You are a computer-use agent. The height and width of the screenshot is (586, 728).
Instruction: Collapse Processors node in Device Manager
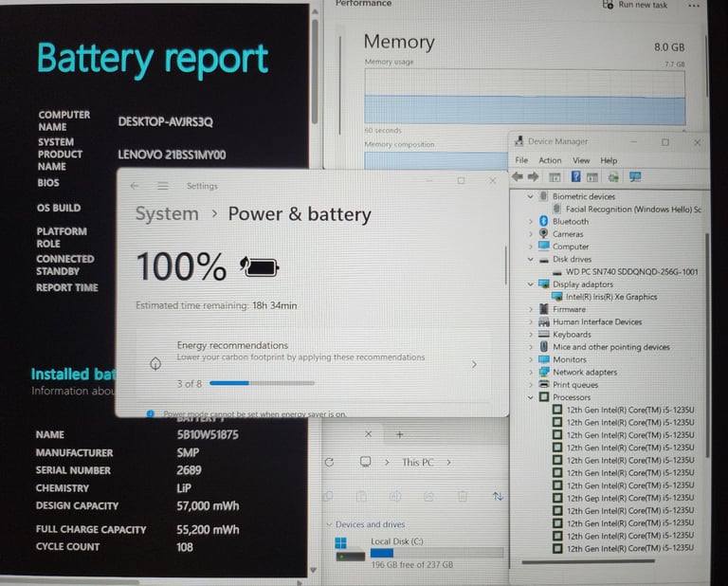point(530,397)
